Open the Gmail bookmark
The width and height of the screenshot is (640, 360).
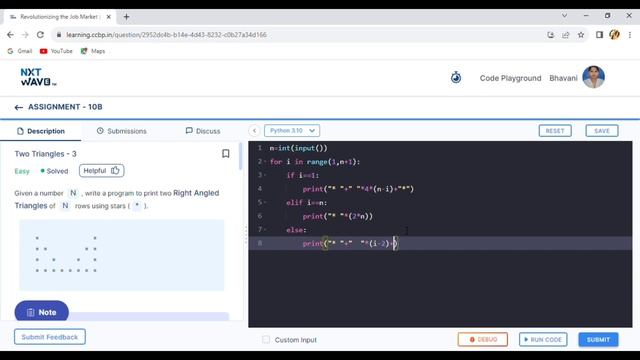(x=20, y=51)
